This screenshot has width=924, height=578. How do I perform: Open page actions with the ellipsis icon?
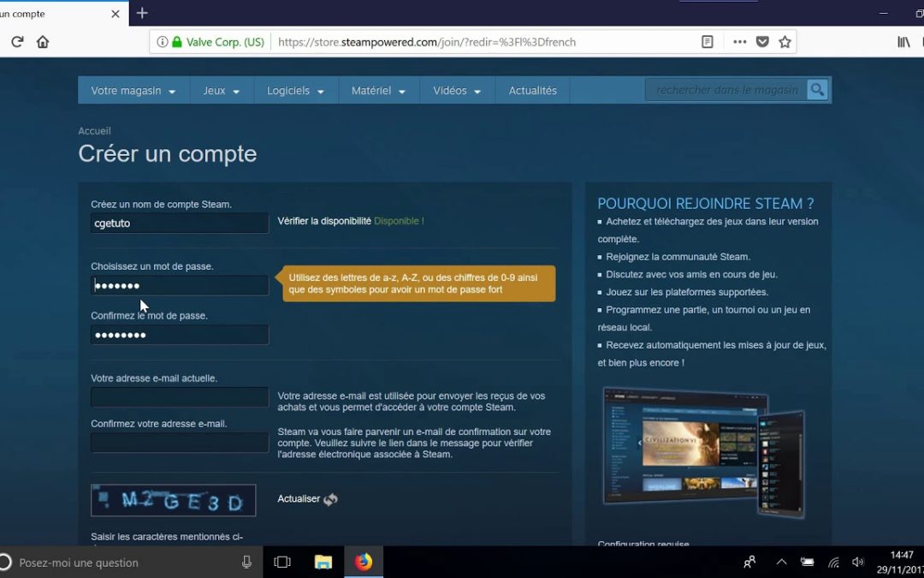738,41
